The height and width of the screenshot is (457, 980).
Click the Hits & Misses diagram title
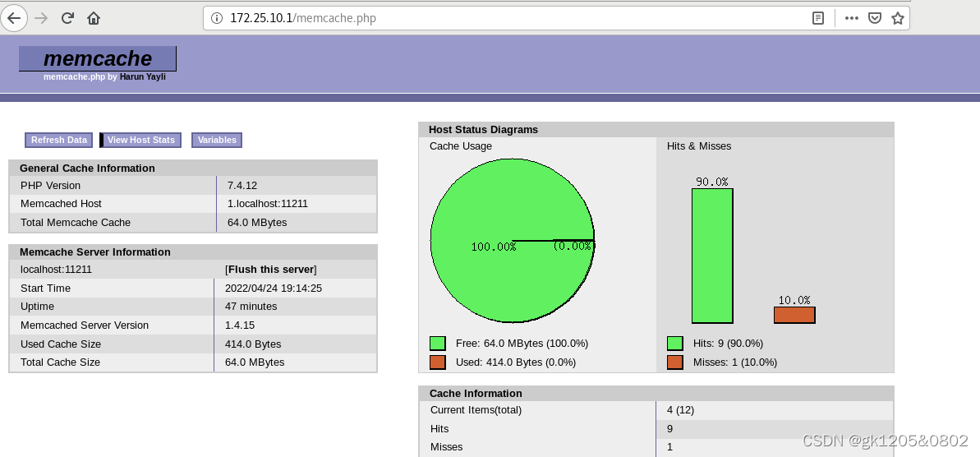[x=699, y=146]
